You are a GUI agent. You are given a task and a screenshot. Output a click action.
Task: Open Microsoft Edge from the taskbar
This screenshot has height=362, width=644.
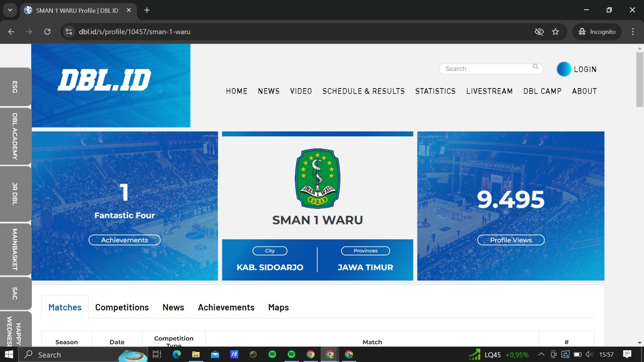click(177, 354)
